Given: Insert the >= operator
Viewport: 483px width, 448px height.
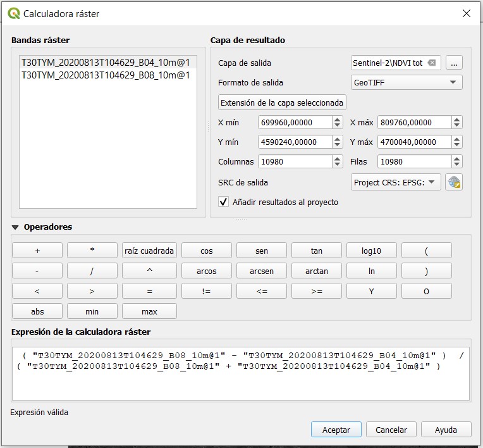Looking at the screenshot, I should (x=317, y=291).
